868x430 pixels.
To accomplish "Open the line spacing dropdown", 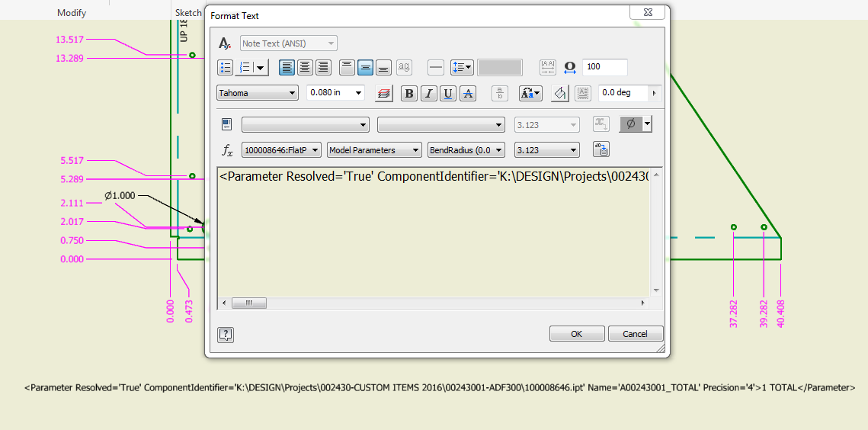I will click(x=462, y=68).
